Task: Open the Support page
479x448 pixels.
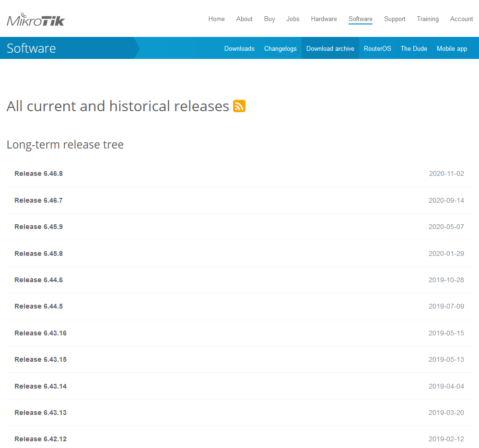Action: click(x=395, y=19)
